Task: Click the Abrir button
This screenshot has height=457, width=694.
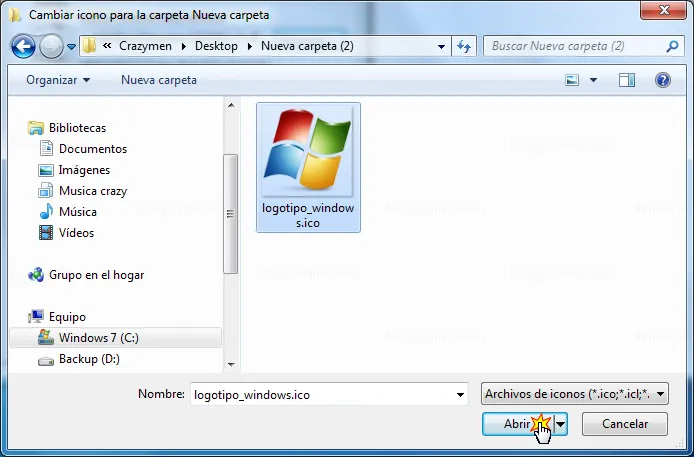Action: [x=517, y=424]
